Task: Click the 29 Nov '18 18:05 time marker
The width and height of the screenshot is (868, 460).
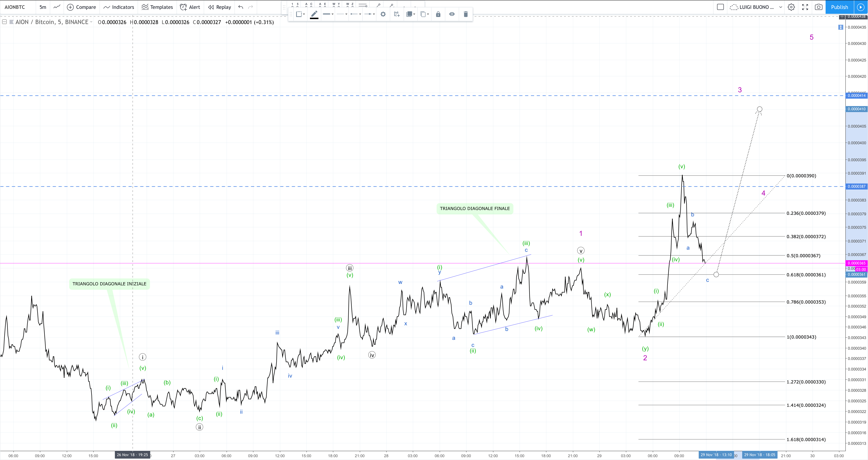Action: 759,455
